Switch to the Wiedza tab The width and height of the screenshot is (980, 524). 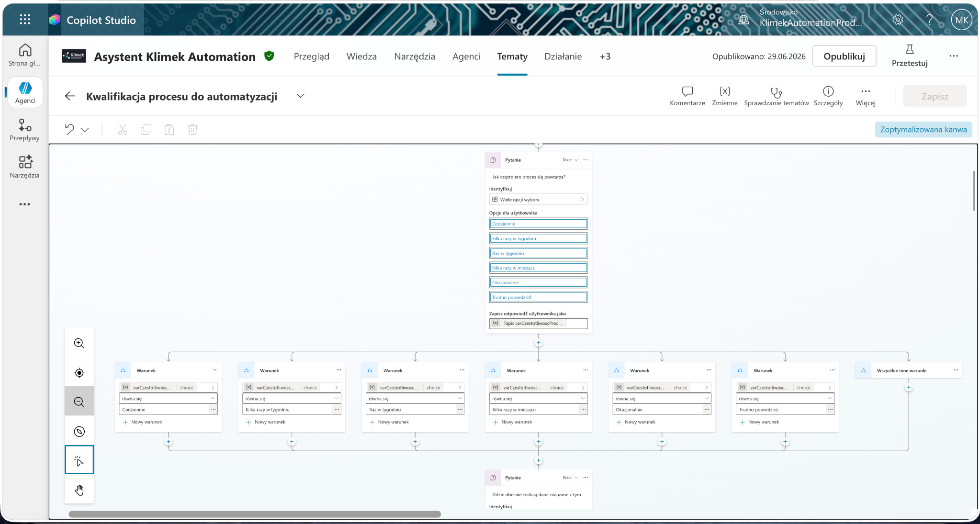click(361, 56)
